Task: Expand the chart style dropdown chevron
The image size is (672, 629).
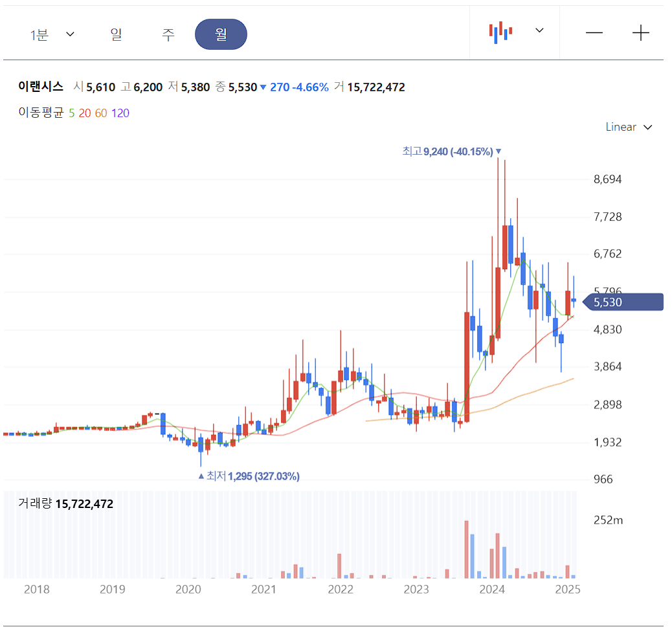Action: pyautogui.click(x=539, y=31)
